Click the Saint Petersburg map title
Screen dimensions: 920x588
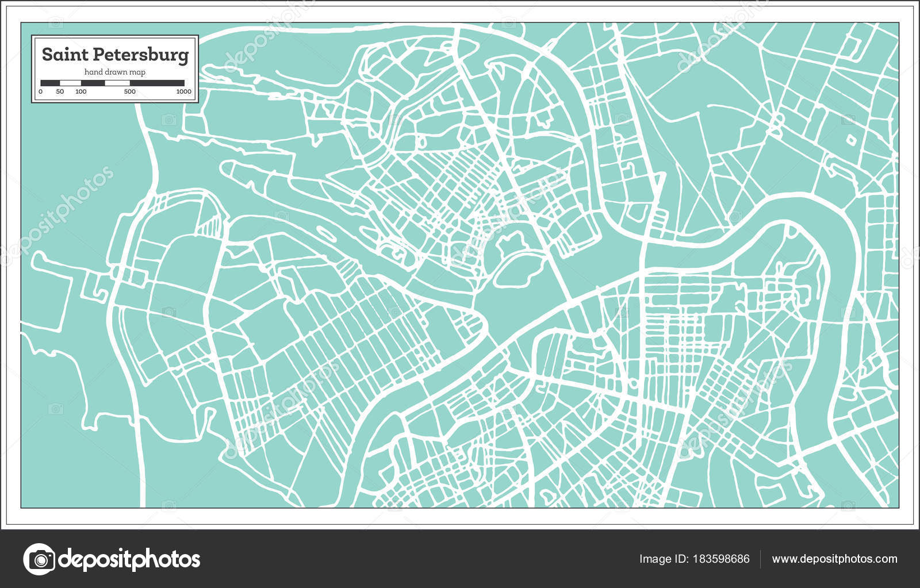(x=115, y=55)
